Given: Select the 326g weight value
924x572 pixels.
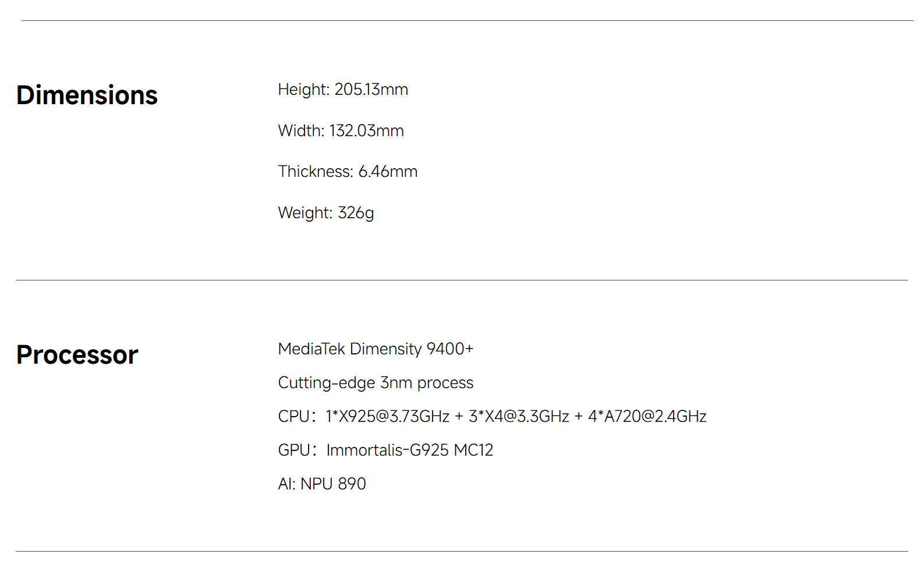Looking at the screenshot, I should point(356,213).
